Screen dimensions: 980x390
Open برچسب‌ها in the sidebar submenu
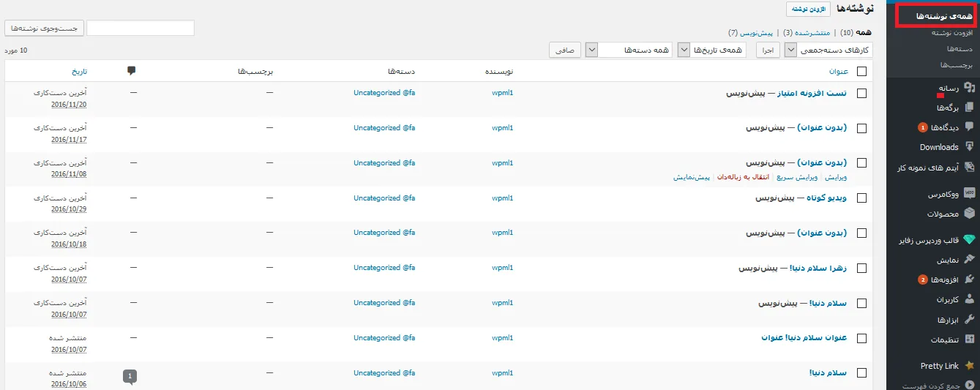[957, 65]
